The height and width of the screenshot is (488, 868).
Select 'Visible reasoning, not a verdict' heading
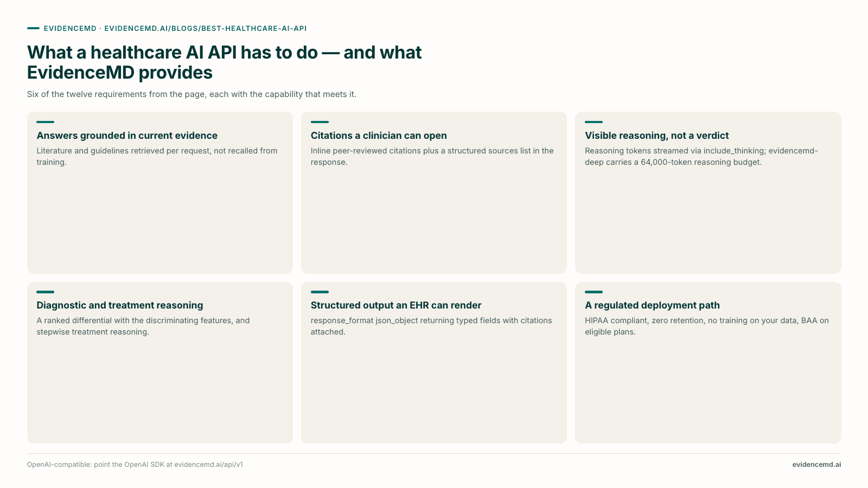[657, 136]
